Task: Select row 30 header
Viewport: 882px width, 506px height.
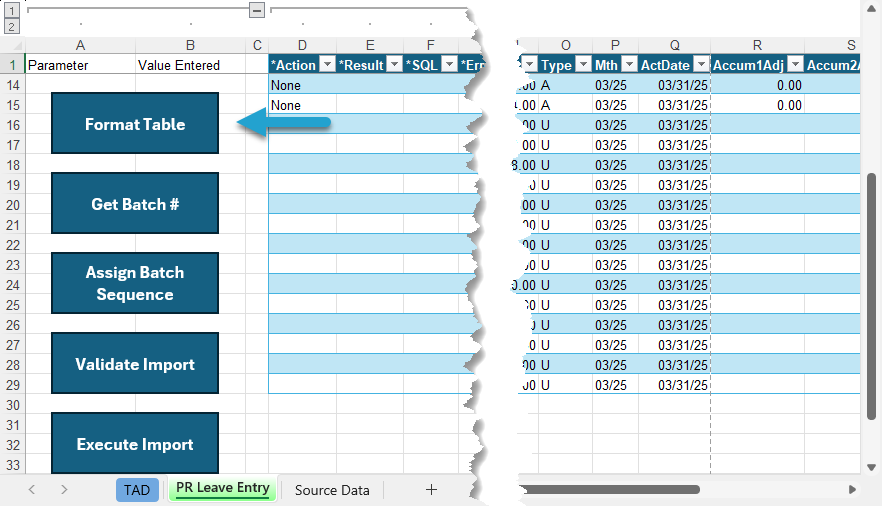Action: (x=12, y=405)
